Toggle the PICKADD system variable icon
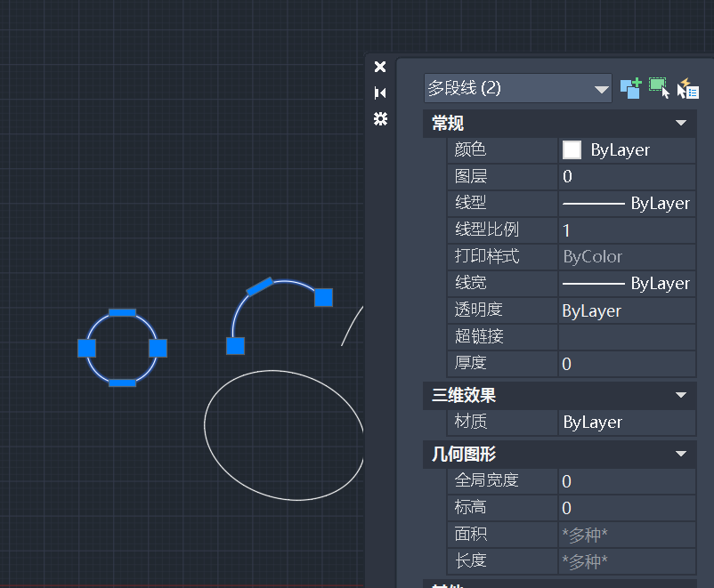This screenshot has width=714, height=588. (630, 88)
